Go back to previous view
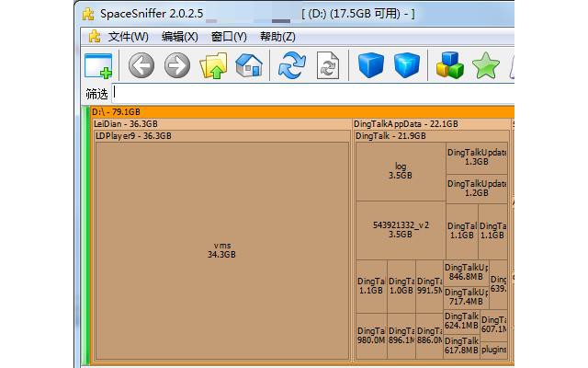This screenshot has height=368, width=588. pyautogui.click(x=141, y=65)
